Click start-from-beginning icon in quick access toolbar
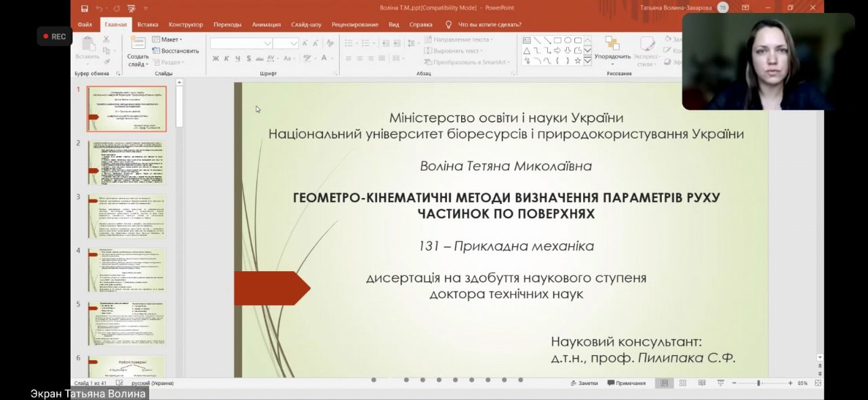 pos(131,8)
